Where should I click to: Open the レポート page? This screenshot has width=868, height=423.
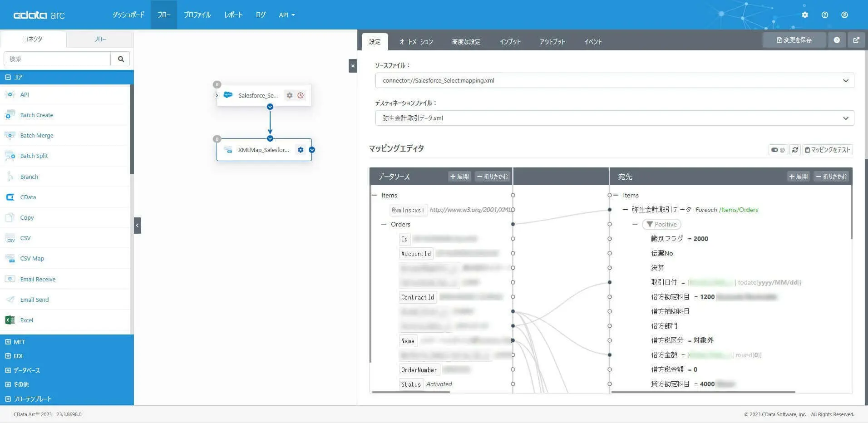click(x=233, y=15)
